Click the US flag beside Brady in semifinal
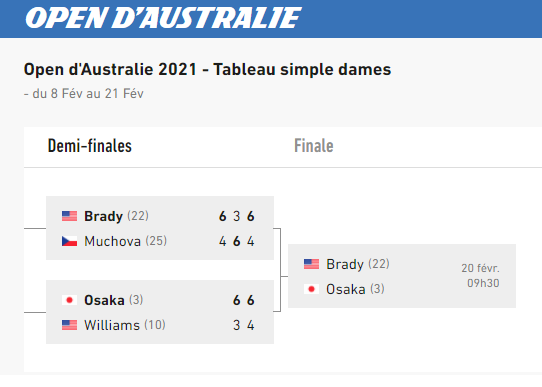 (69, 216)
